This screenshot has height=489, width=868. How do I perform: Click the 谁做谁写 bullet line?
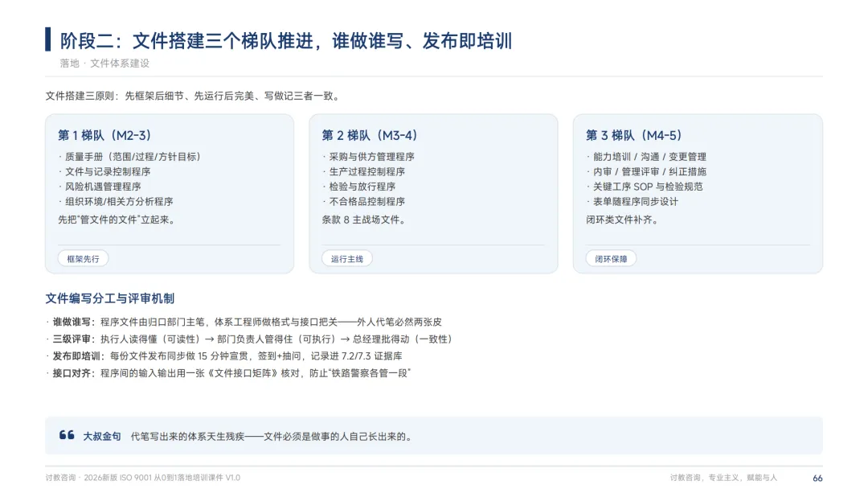(244, 322)
